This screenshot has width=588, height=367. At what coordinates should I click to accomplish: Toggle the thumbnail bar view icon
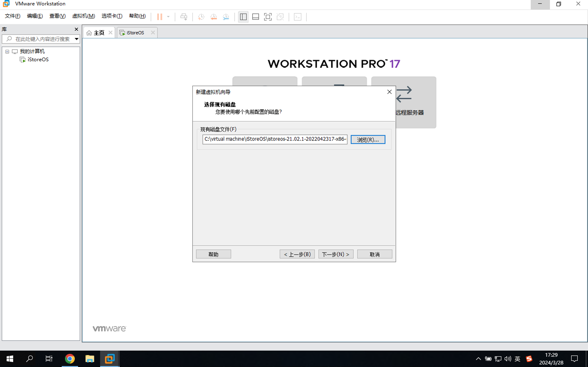click(255, 17)
